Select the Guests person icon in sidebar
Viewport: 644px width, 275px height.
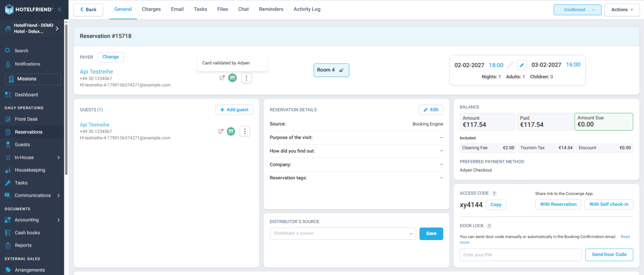pos(8,144)
